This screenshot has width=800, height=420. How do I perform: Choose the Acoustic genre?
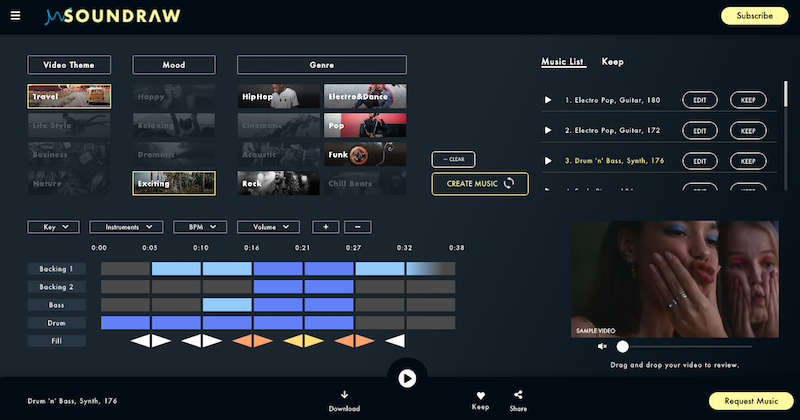pos(279,154)
